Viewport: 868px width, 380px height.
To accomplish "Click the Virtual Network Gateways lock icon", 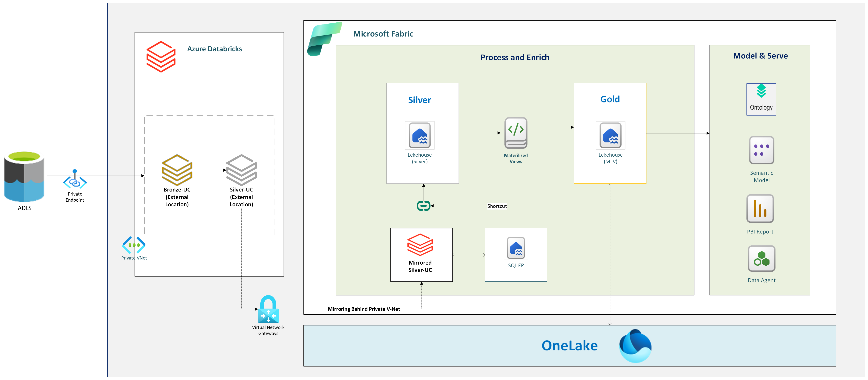I will click(268, 309).
